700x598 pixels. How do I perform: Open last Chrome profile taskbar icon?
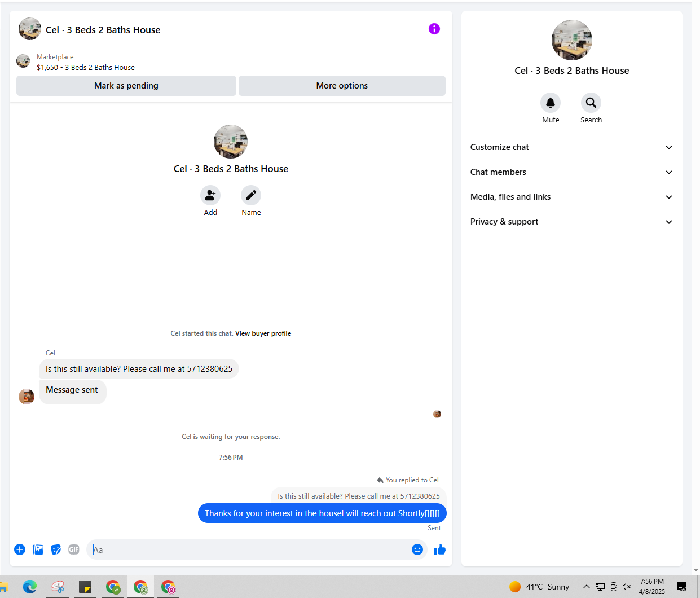click(168, 587)
